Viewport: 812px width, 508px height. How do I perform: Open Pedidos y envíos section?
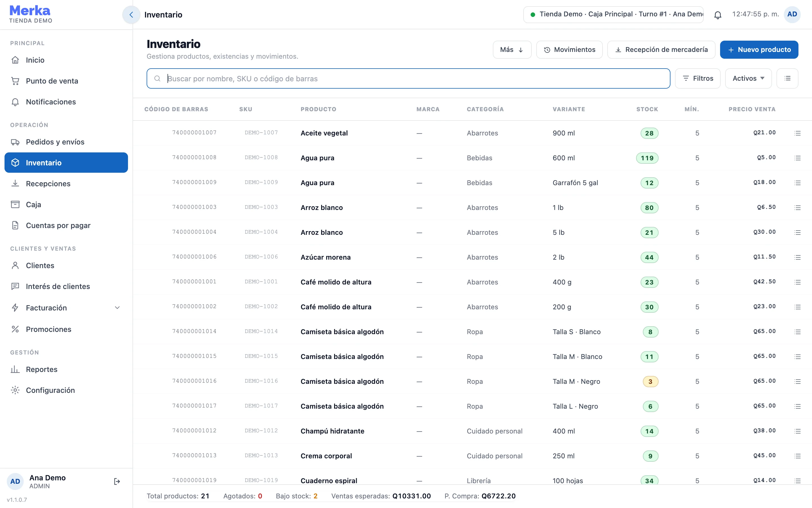tap(66, 142)
